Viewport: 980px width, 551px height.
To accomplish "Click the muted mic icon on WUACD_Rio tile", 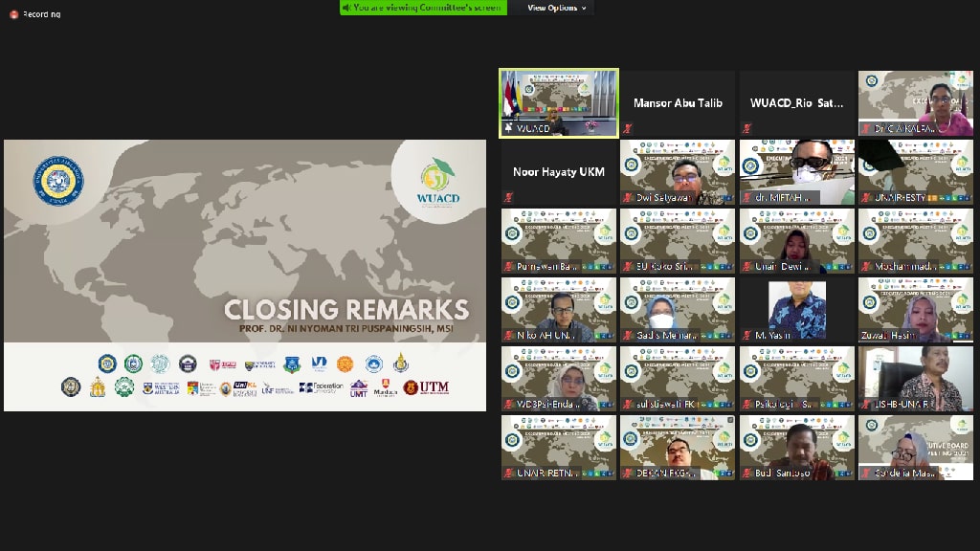I will (x=746, y=128).
